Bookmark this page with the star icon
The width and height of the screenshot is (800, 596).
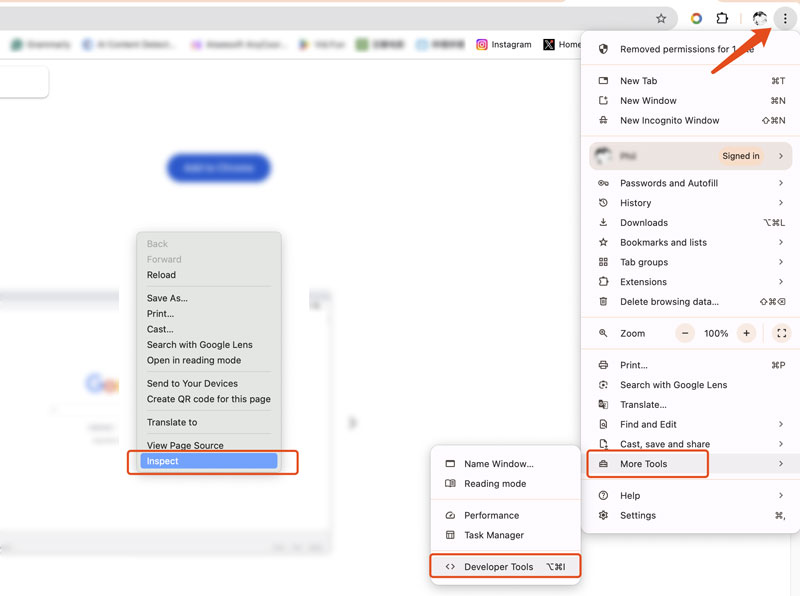pyautogui.click(x=661, y=19)
